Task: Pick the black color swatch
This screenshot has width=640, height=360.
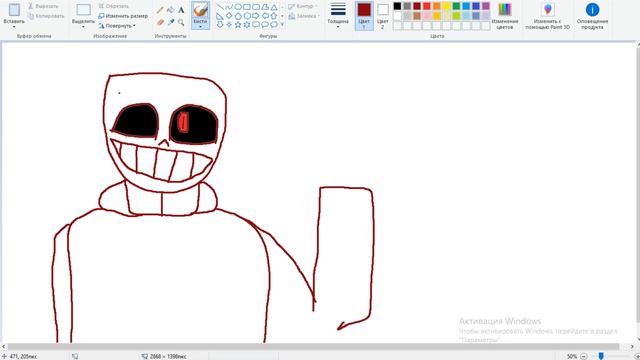Action: 398,6
